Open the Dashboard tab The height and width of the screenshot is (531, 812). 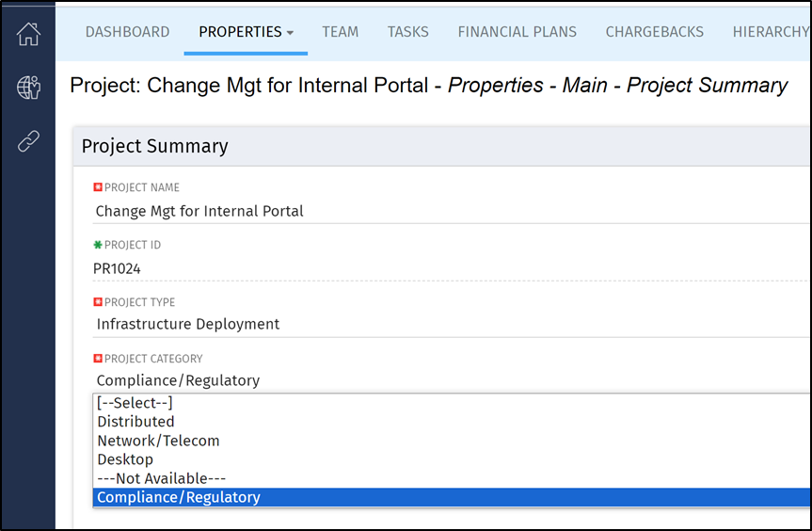(127, 32)
